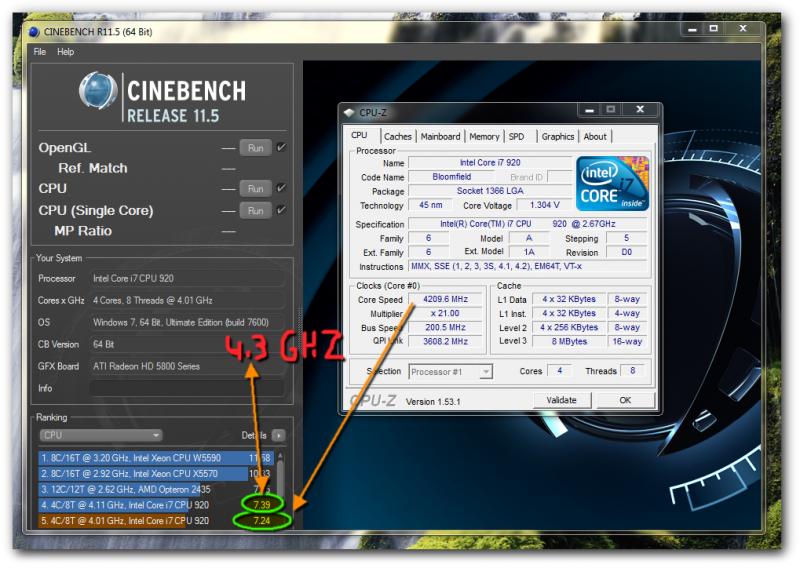
Task: Click the Name field Intel Core i7 920
Action: pyautogui.click(x=490, y=162)
